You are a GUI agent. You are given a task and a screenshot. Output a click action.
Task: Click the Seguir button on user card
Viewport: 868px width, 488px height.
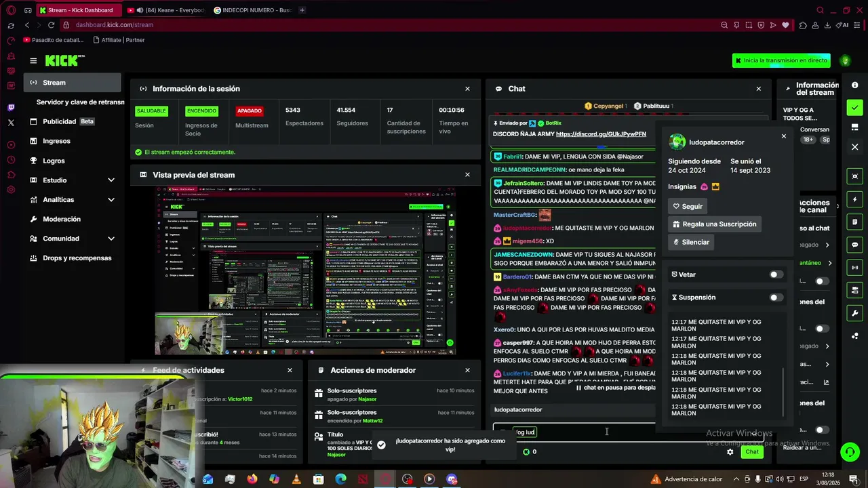[688, 206]
